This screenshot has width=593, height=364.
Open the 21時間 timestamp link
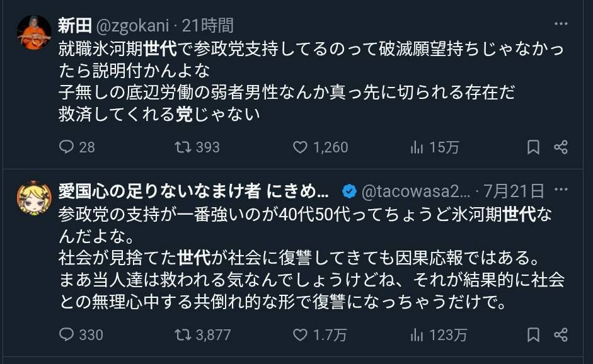coord(208,26)
